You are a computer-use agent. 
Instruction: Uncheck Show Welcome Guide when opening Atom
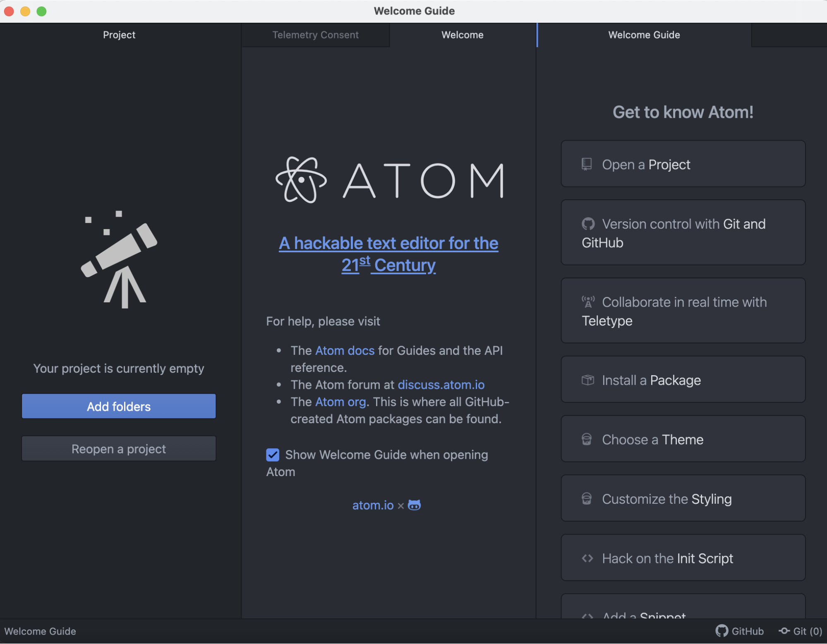click(273, 455)
